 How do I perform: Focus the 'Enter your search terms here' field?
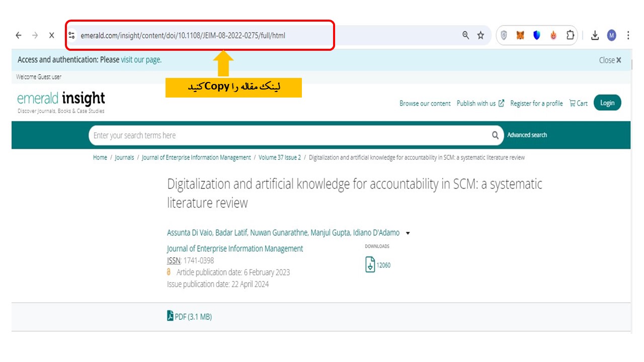289,135
